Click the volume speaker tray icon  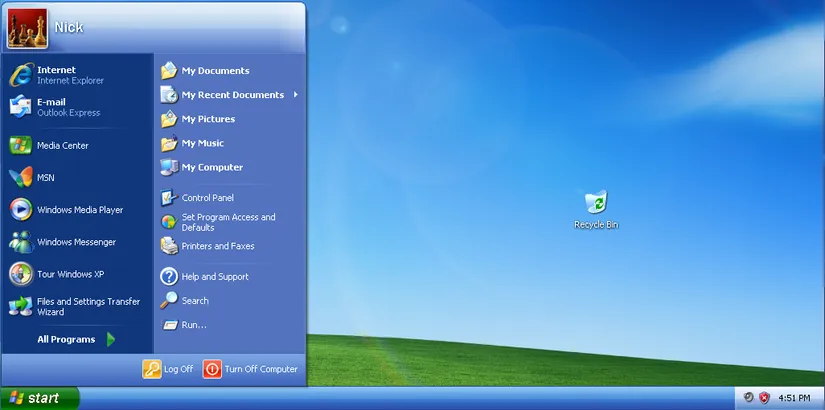pyautogui.click(x=748, y=397)
